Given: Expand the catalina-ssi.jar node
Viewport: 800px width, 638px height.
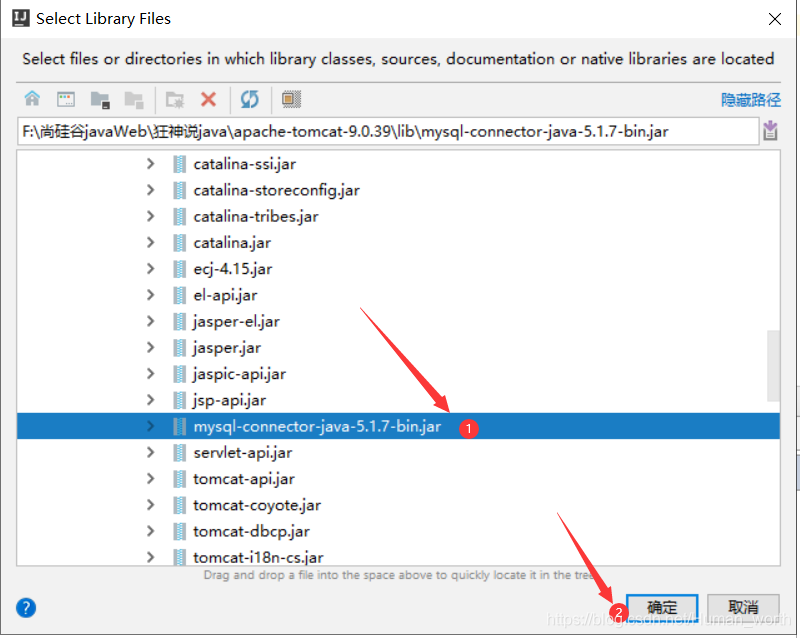Looking at the screenshot, I should pos(151,164).
